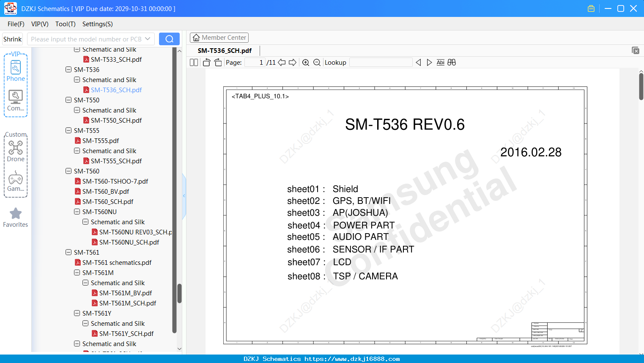The width and height of the screenshot is (644, 363).
Task: Open model number dropdown arrow
Action: (x=148, y=39)
